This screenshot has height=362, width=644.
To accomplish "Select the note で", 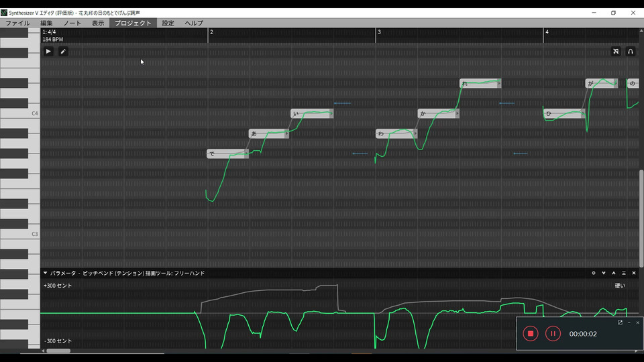I will tap(227, 154).
